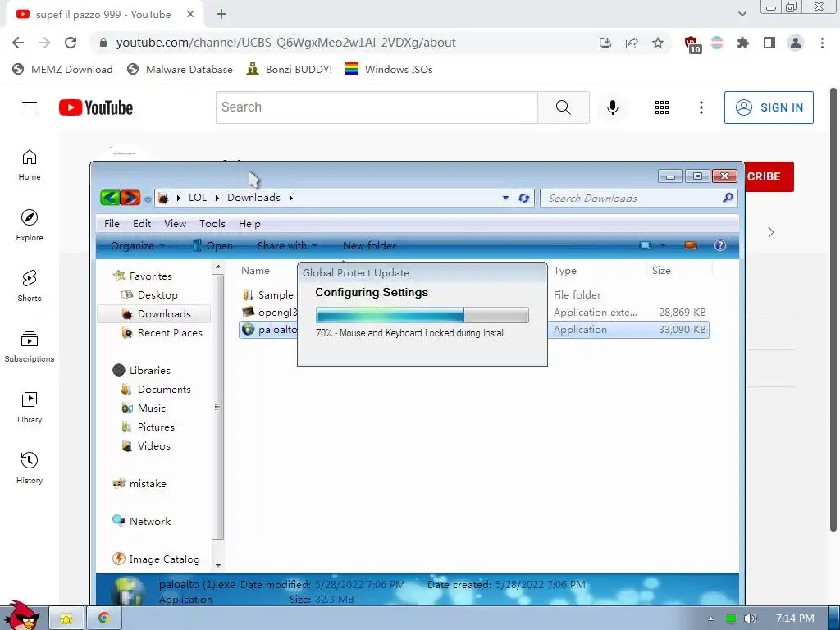Toggle the preview pane icon

point(691,246)
